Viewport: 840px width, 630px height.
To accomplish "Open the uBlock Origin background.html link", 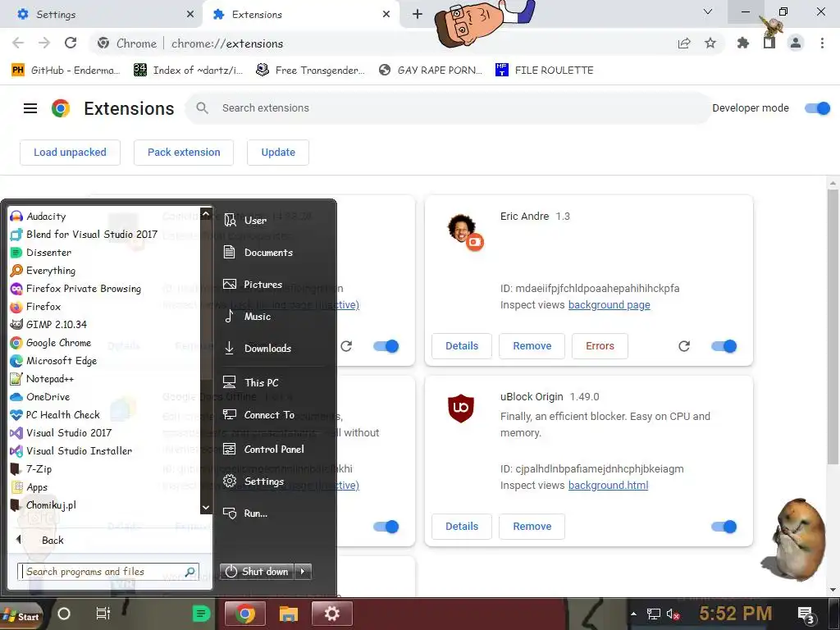I will (x=608, y=486).
